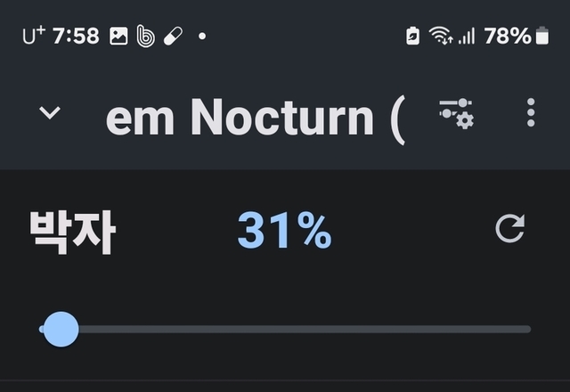This screenshot has width=570, height=392.
Task: Tap the notification overflow dot
Action: click(202, 37)
